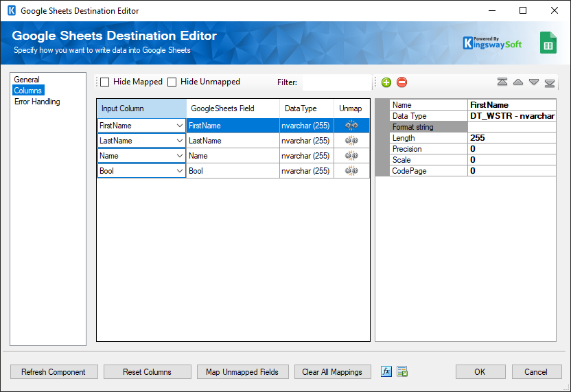This screenshot has width=571, height=392.
Task: Click the red remove column icon
Action: pyautogui.click(x=401, y=82)
